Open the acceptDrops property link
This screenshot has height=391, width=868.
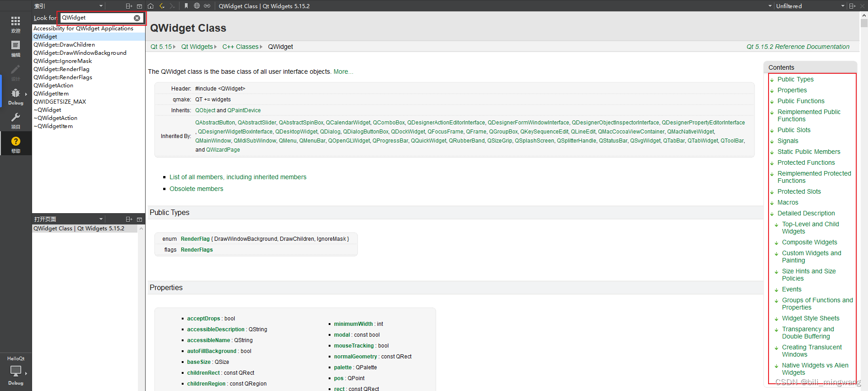click(x=203, y=319)
